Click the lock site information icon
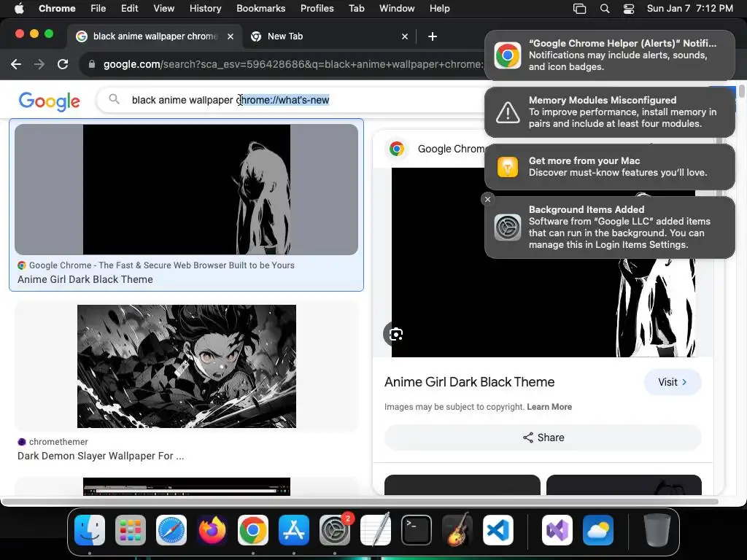Viewport: 747px width, 560px height. pos(92,64)
